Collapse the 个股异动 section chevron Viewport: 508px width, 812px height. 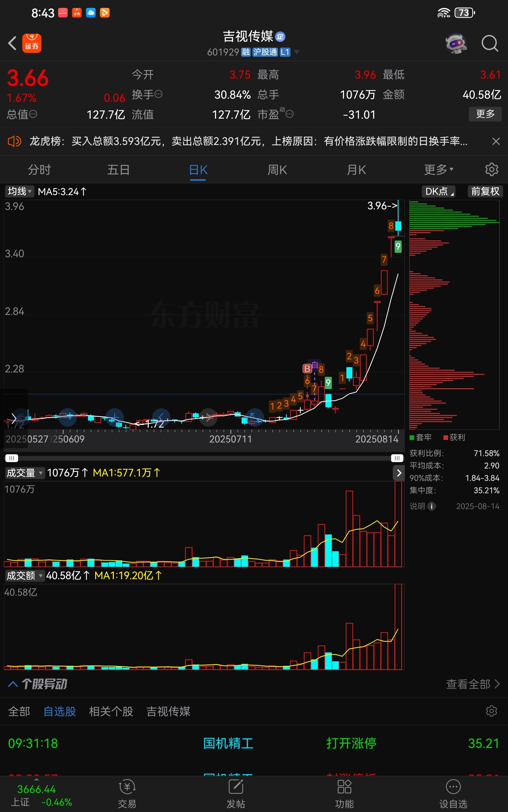tap(13, 684)
